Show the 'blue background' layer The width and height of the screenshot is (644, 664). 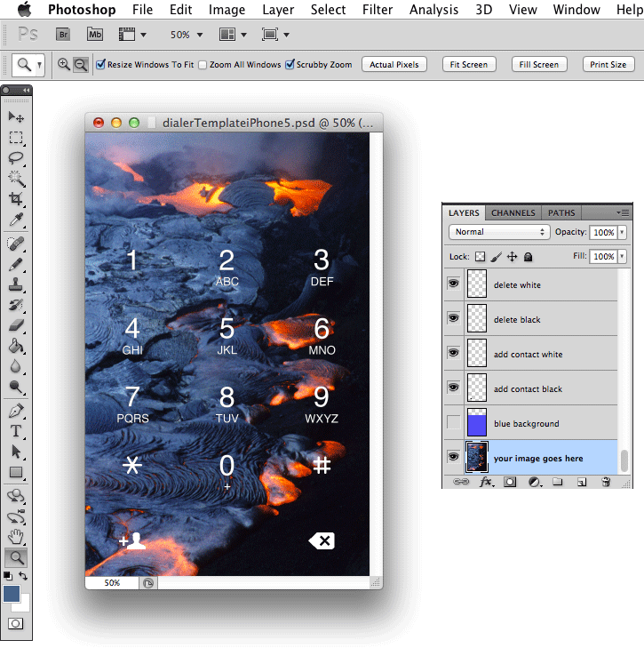coord(454,422)
